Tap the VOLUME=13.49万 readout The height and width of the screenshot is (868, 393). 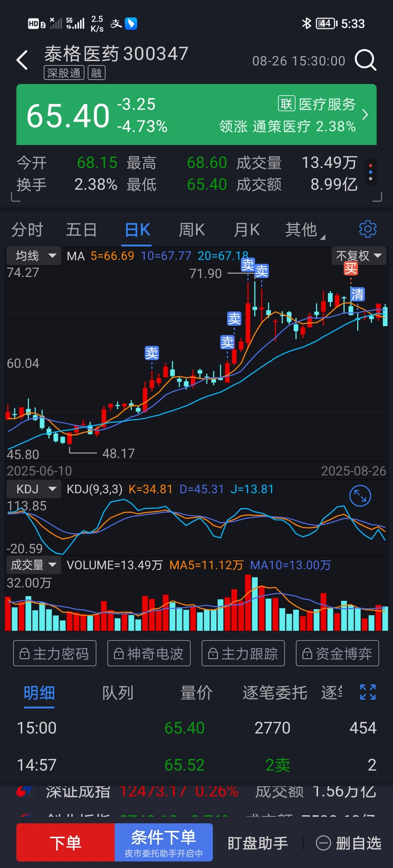point(115,565)
